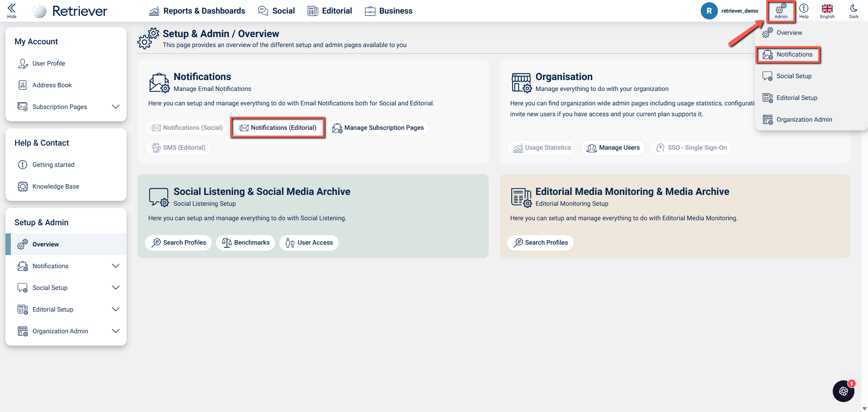Open the Business top menu
Viewport: 868px width, 412px height.
[x=389, y=11]
